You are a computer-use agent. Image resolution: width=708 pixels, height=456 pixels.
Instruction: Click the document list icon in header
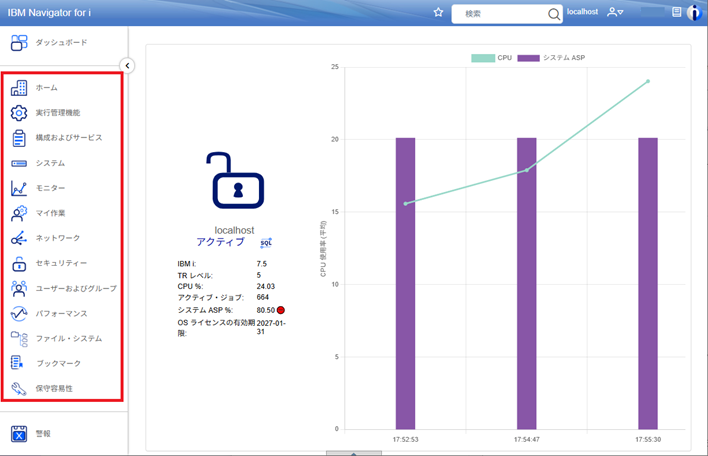676,12
